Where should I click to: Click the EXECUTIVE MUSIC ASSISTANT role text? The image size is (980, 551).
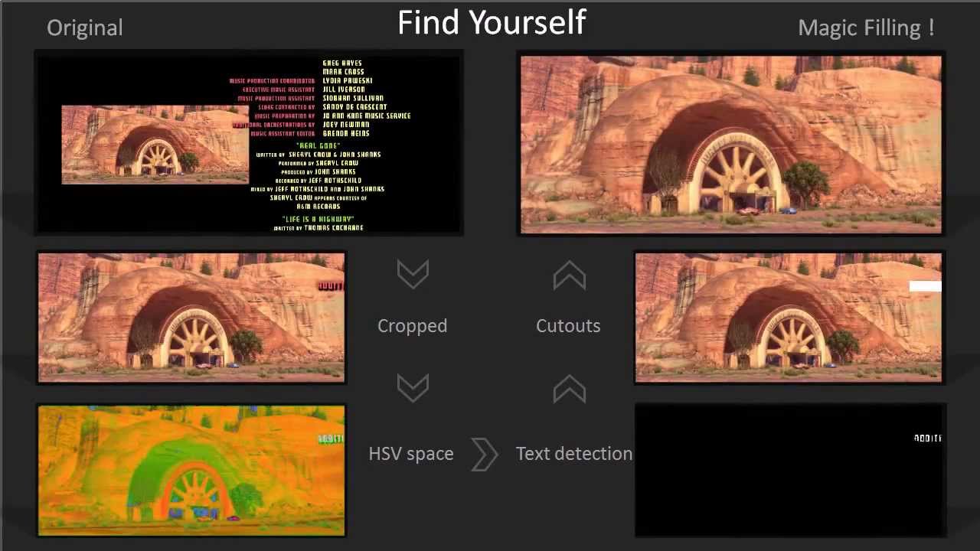(279, 90)
